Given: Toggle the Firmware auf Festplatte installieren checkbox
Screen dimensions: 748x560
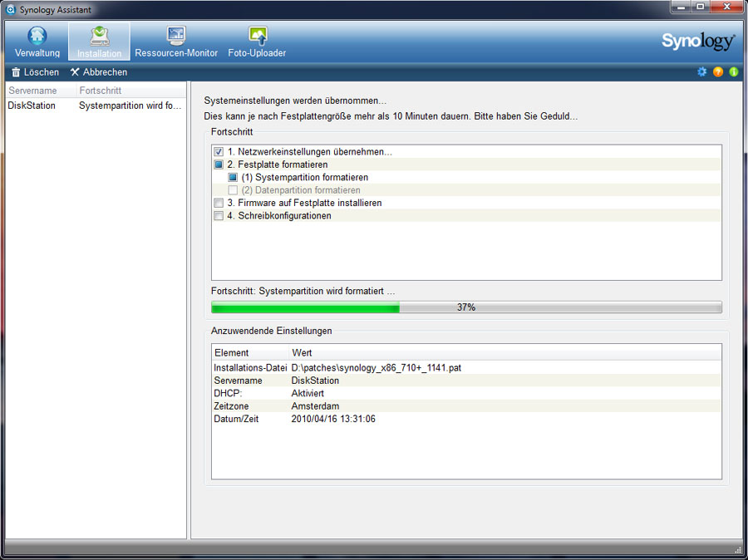Looking at the screenshot, I should click(x=219, y=204).
